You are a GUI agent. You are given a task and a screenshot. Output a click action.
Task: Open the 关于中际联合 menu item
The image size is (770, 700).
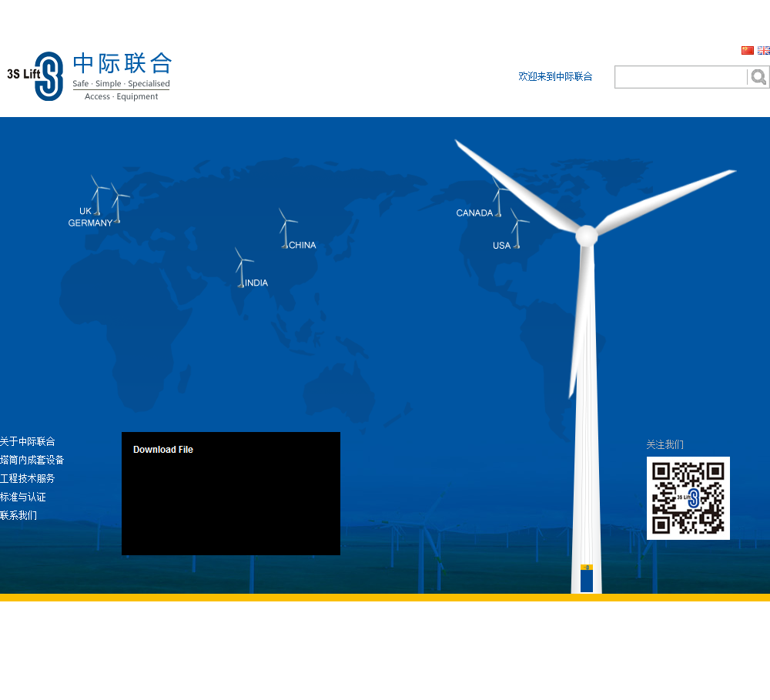point(28,441)
